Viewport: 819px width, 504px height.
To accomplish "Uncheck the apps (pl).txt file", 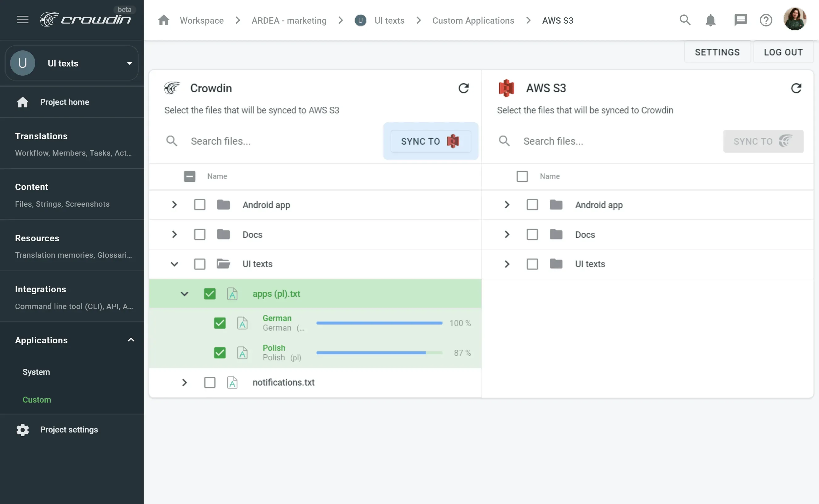I will click(x=210, y=294).
